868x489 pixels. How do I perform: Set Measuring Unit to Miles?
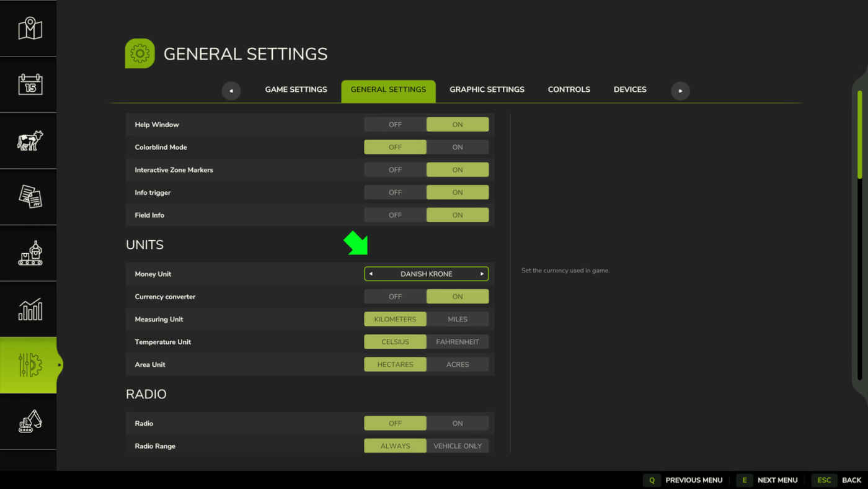point(458,319)
